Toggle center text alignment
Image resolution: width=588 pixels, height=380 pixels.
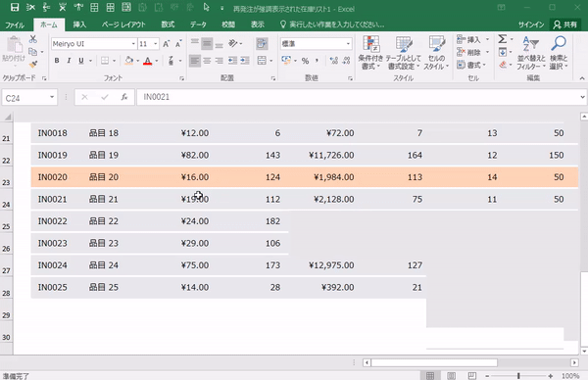pos(207,61)
